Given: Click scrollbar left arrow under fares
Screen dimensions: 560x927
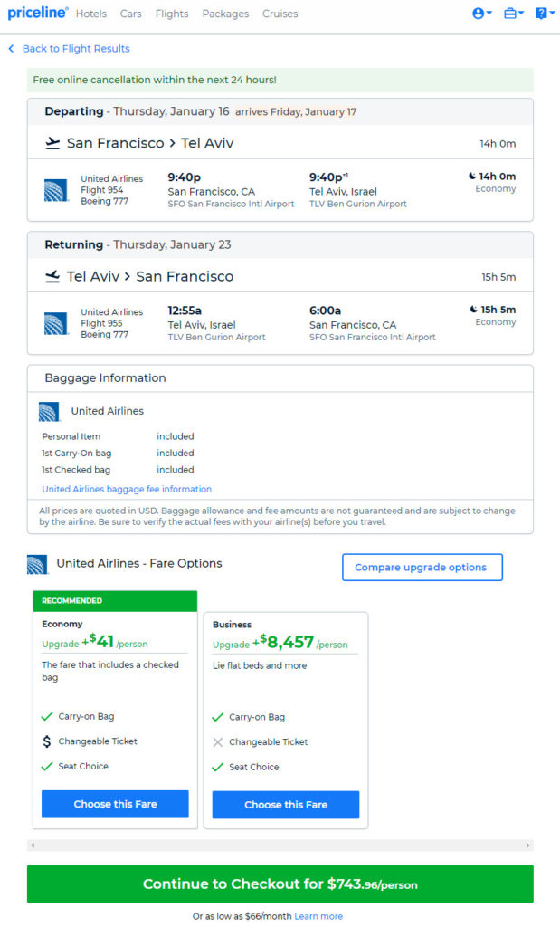Looking at the screenshot, I should click(33, 846).
